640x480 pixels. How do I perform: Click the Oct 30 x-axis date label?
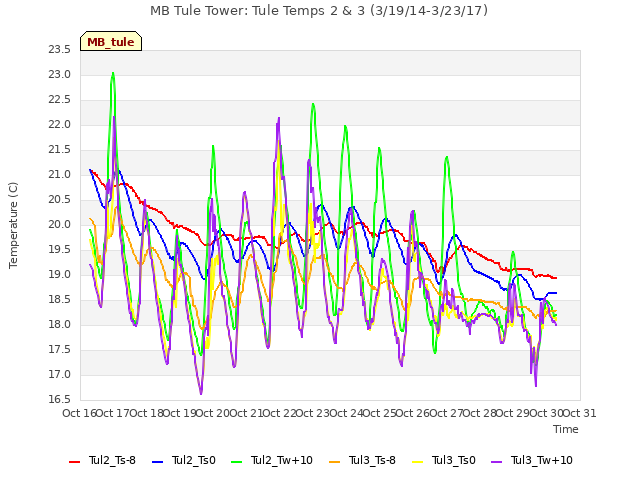coord(547,413)
